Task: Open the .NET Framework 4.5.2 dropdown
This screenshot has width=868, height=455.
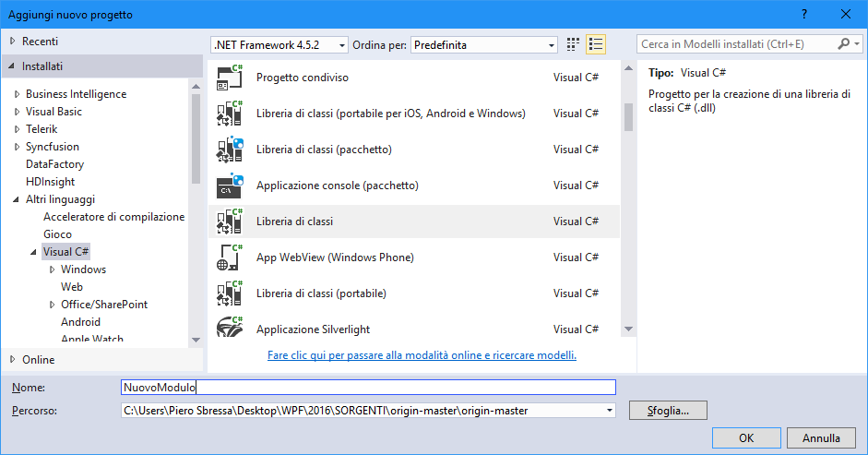Action: point(279,45)
